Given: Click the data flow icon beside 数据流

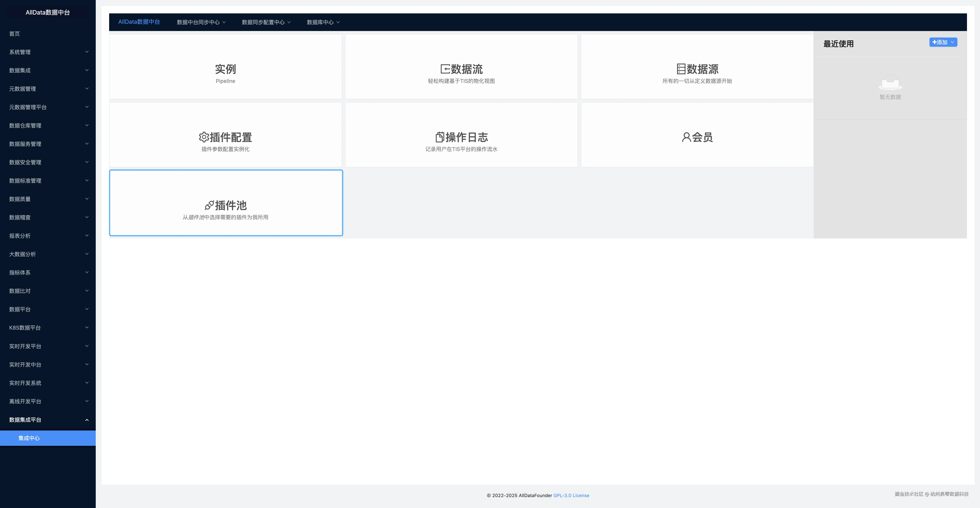Looking at the screenshot, I should [445, 69].
